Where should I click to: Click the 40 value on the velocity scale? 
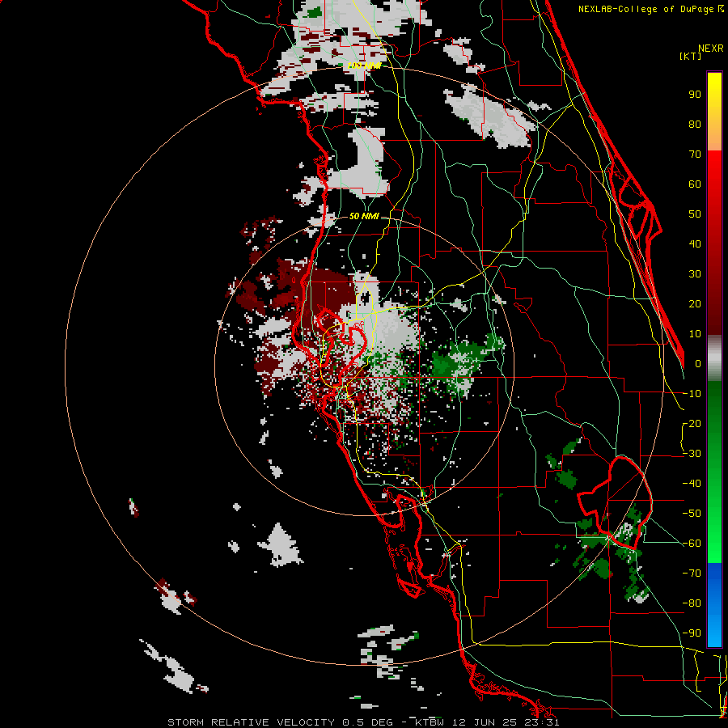point(695,244)
